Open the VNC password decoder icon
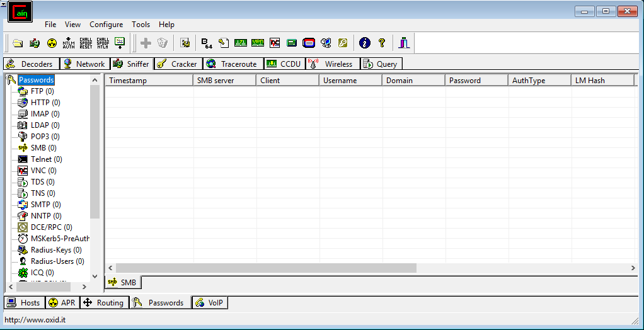Image resolution: width=644 pixels, height=330 pixels. click(275, 43)
